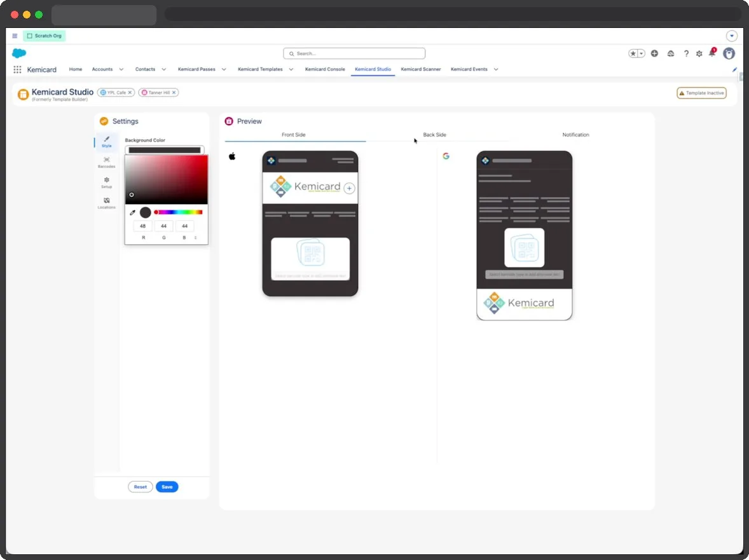The height and width of the screenshot is (560, 749).
Task: Click the Reset button
Action: [141, 487]
